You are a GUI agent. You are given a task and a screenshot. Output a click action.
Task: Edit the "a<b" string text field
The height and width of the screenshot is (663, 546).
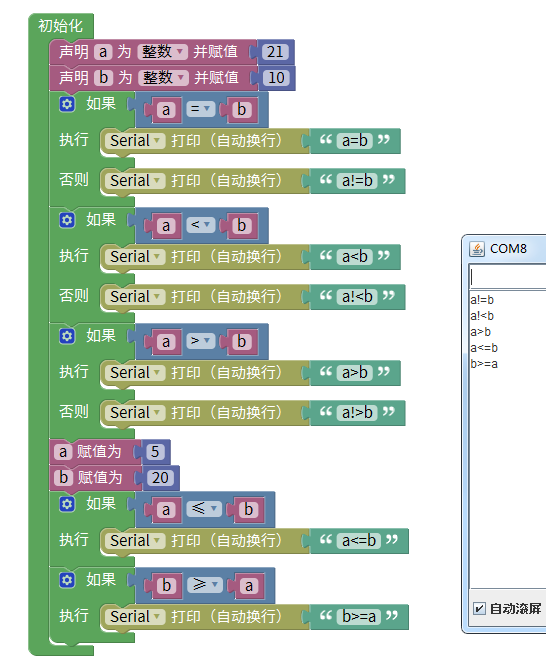(355, 256)
